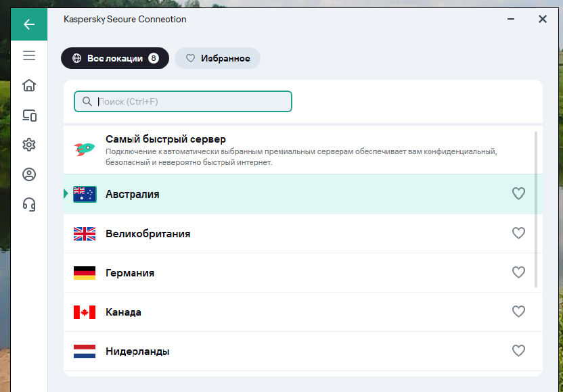
Task: Select Самый быстрый сервер option
Action: tap(303, 150)
